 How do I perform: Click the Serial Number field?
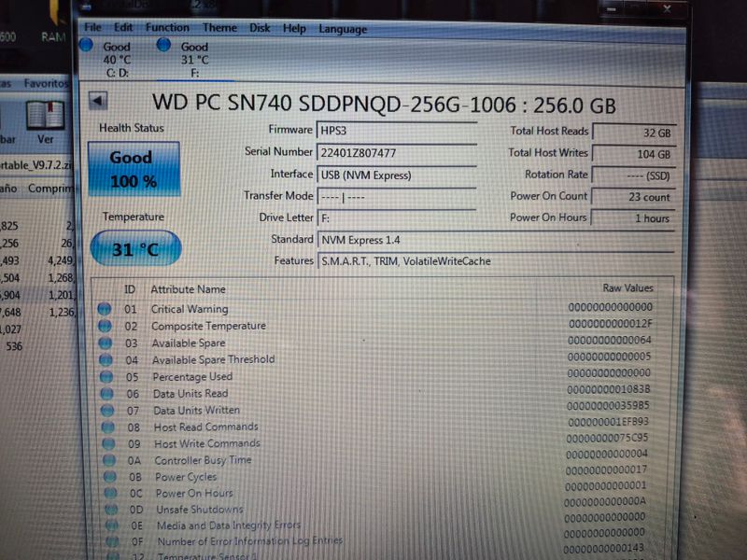396,153
